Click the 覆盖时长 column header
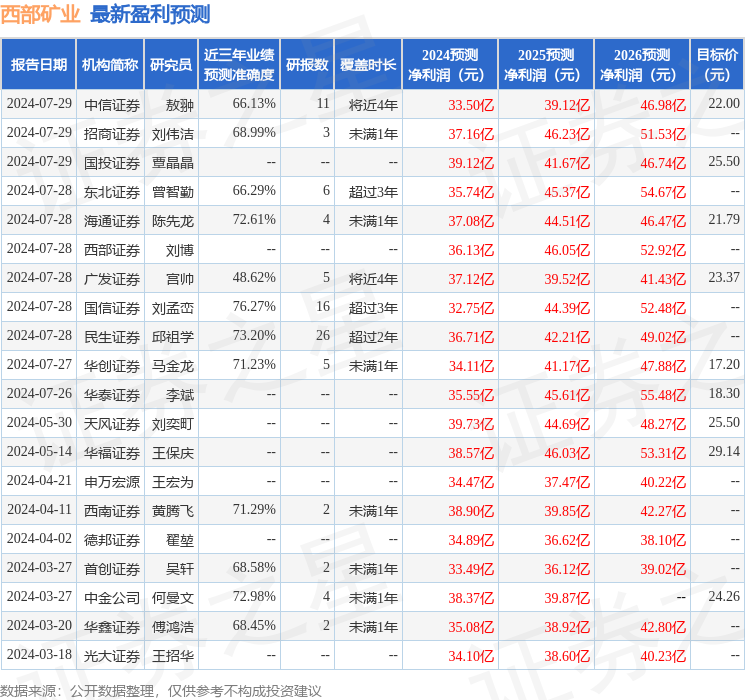Image resolution: width=745 pixels, height=700 pixels. point(368,65)
